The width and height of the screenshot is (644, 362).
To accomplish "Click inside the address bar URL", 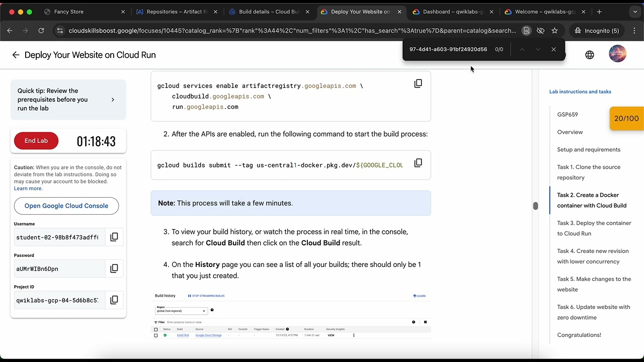I will (x=292, y=31).
